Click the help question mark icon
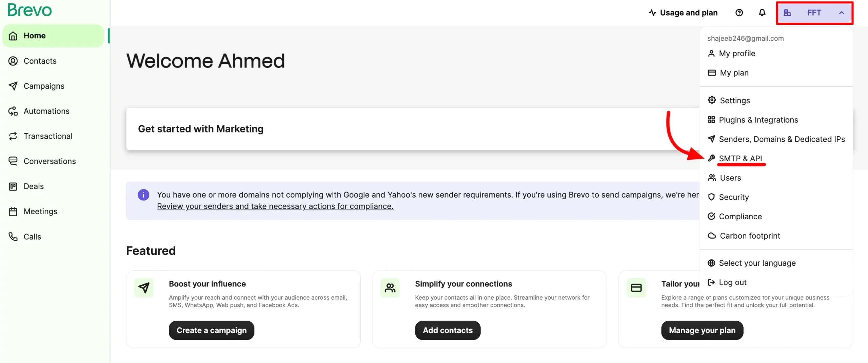This screenshot has width=868, height=363. coord(739,13)
